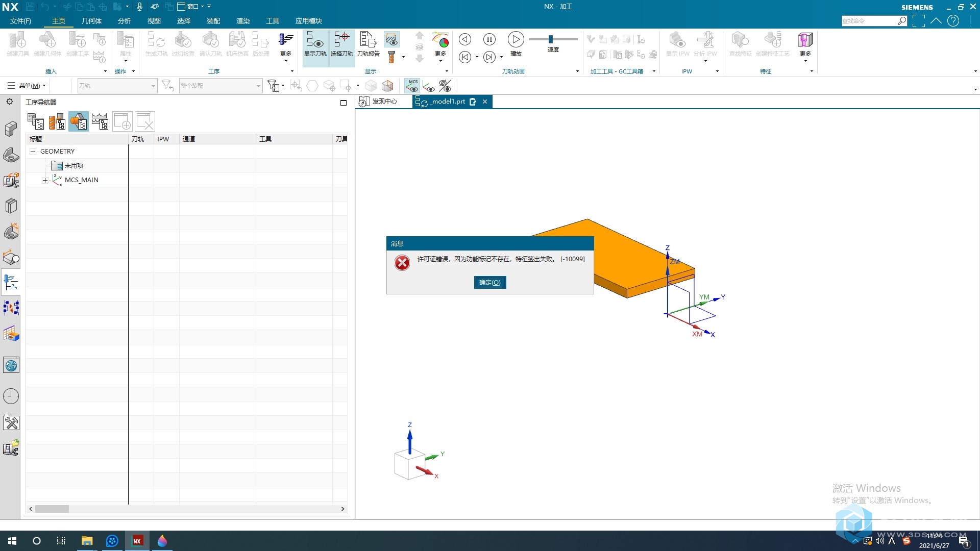
Task: Expand 更多 in the 特征 group
Action: pyautogui.click(x=805, y=46)
